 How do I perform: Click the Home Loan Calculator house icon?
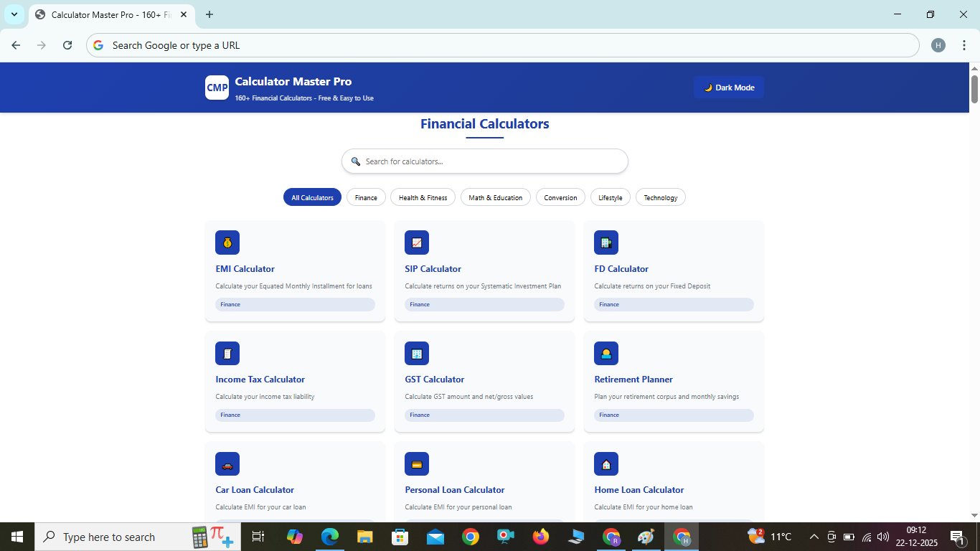coord(606,463)
